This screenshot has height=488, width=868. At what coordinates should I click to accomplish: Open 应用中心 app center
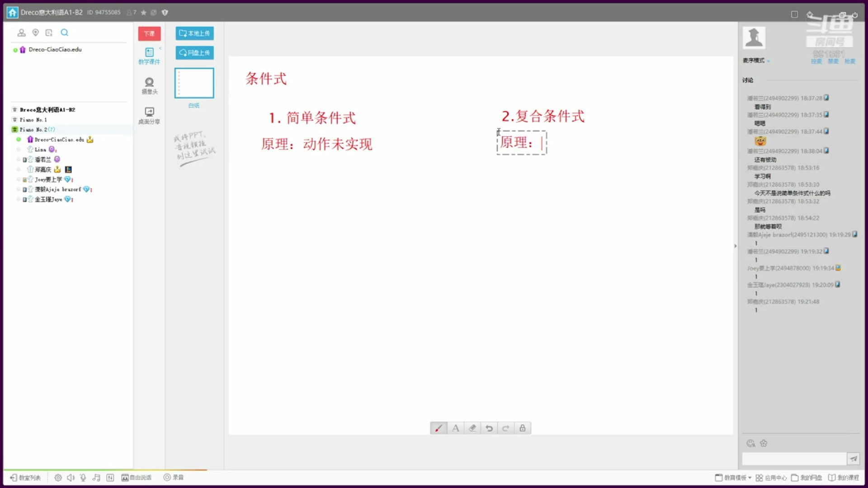[771, 478]
